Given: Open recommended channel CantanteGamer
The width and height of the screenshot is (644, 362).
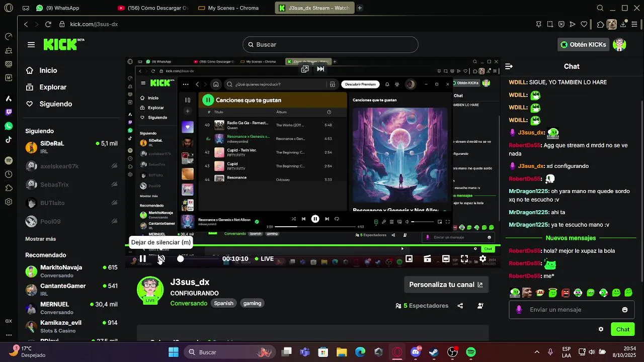Looking at the screenshot, I should (x=71, y=290).
